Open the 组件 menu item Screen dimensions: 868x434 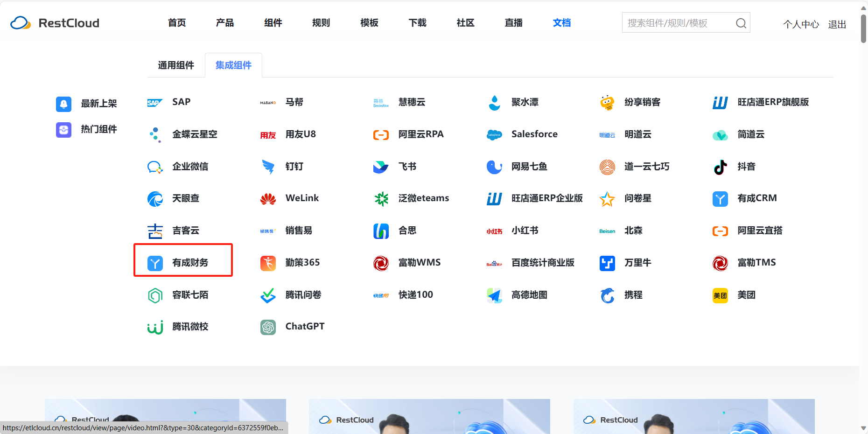(x=273, y=23)
